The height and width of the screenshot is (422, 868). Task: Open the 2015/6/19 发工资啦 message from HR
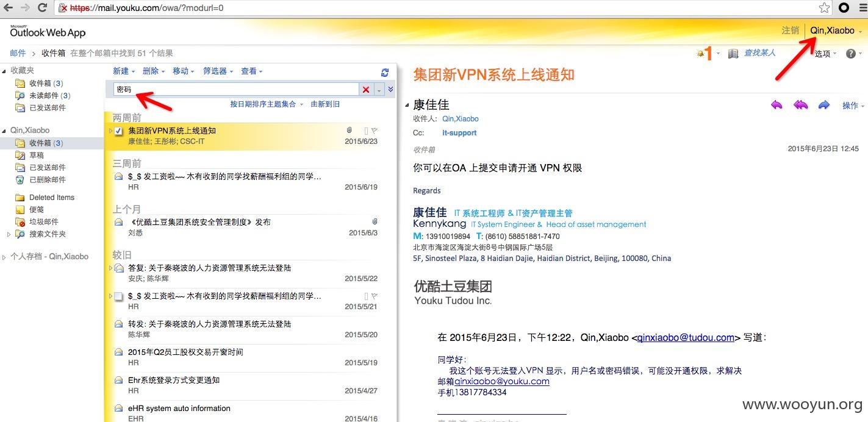pyautogui.click(x=244, y=182)
